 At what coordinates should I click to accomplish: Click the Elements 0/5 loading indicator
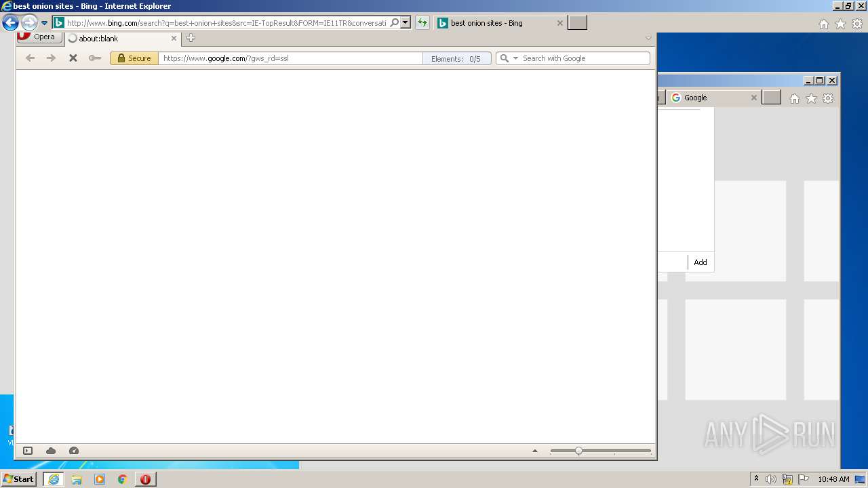[456, 58]
